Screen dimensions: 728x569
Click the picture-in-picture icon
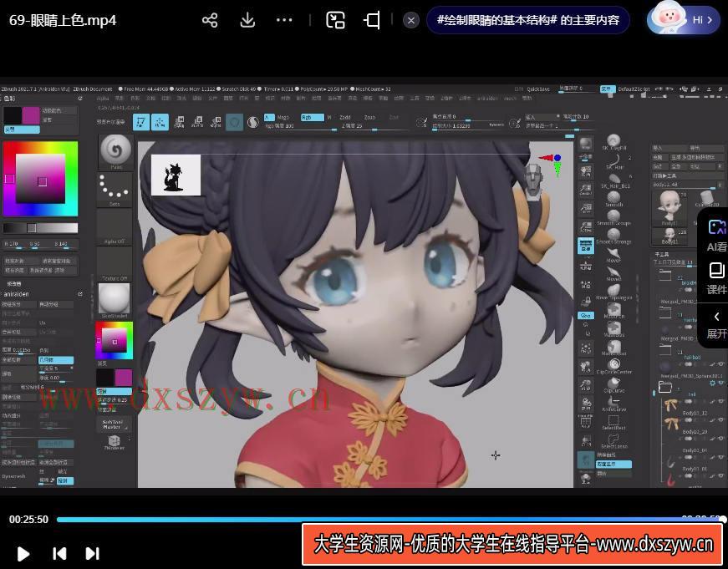coord(335,20)
